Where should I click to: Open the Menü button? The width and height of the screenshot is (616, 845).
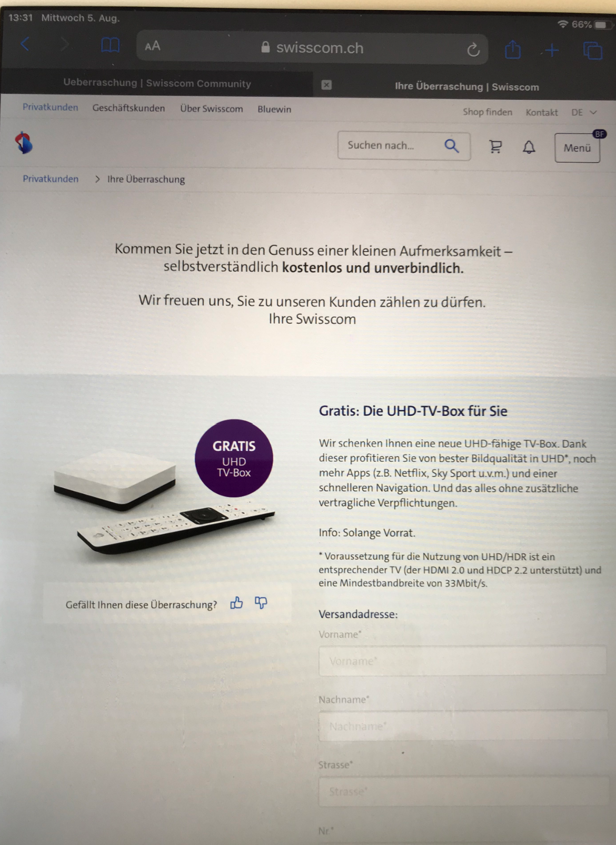577,148
